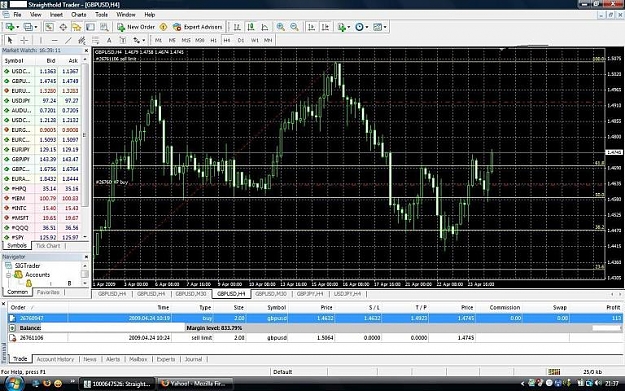Switch chart to candlesticks icon
Viewport: 625px width, 391px height.
251,27
